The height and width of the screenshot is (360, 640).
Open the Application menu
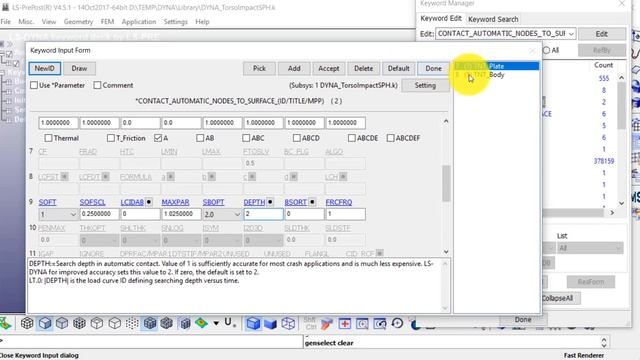(x=139, y=22)
